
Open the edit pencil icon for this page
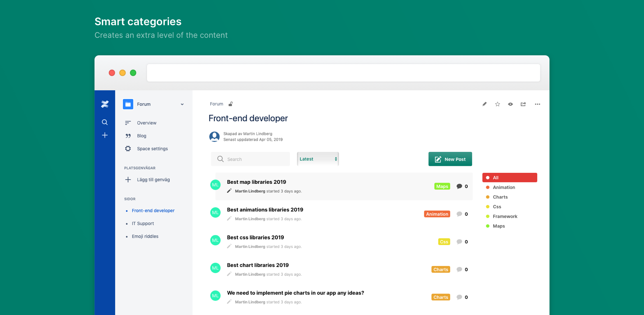(484, 104)
